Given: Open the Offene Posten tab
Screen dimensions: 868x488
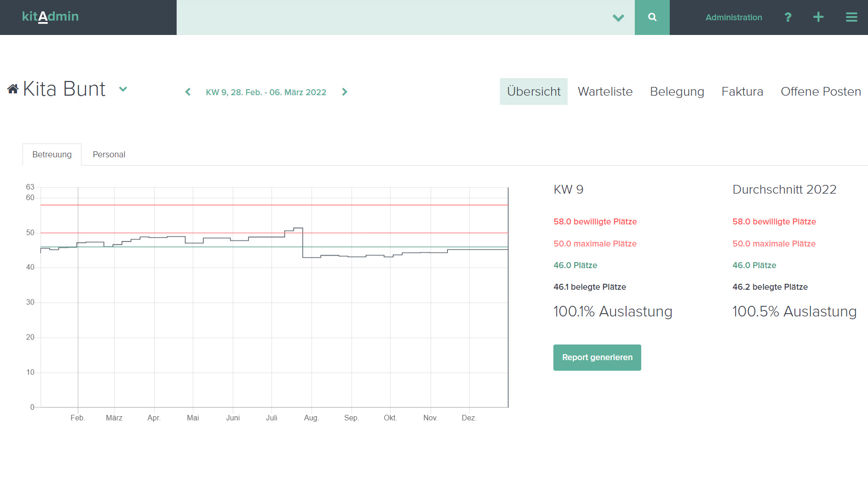Looking at the screenshot, I should tap(821, 92).
